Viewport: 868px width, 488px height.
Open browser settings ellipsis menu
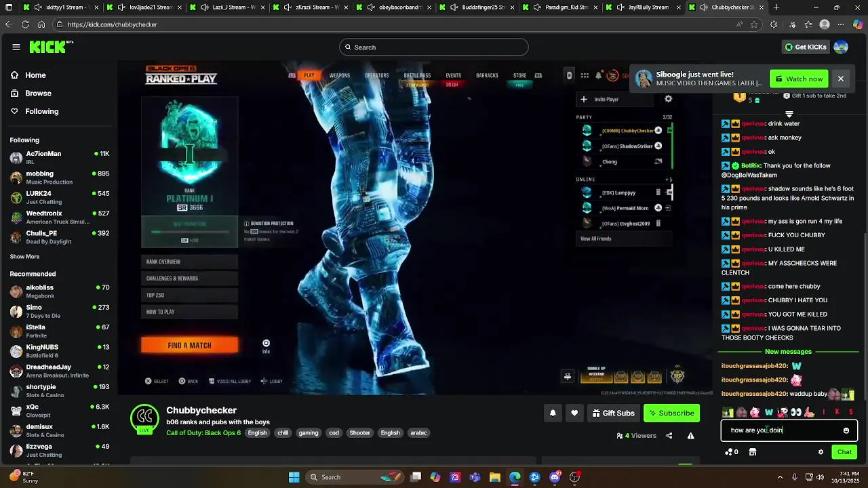841,24
